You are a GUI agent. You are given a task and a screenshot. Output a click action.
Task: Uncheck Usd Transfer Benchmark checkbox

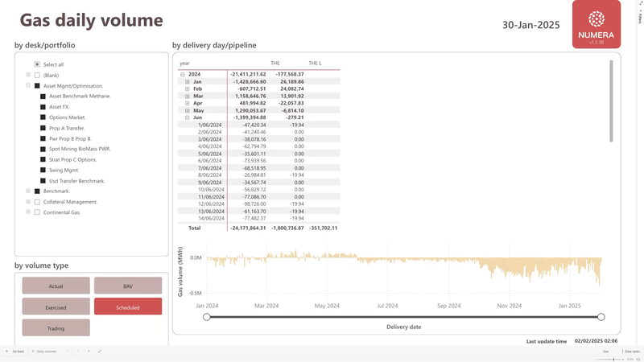43,180
